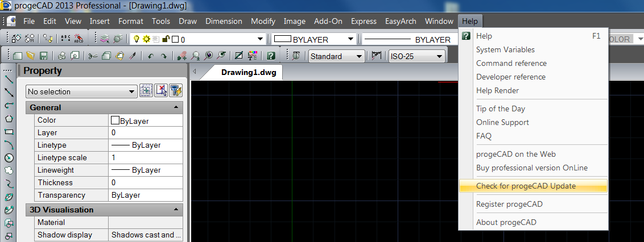Print the drawing using the printer icon
Image resolution: width=644 pixels, height=242 pixels.
pos(61,56)
